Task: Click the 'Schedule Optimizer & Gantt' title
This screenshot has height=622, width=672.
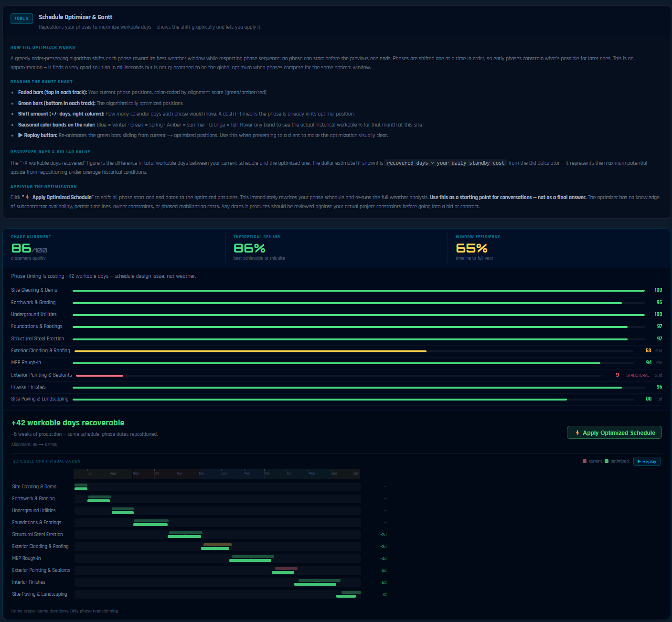Action: tap(75, 17)
